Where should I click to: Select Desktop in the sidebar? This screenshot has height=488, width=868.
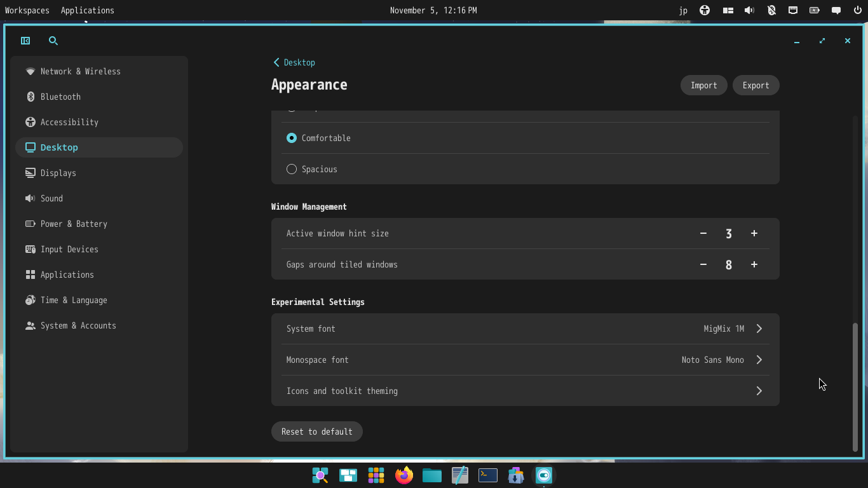[x=99, y=147]
